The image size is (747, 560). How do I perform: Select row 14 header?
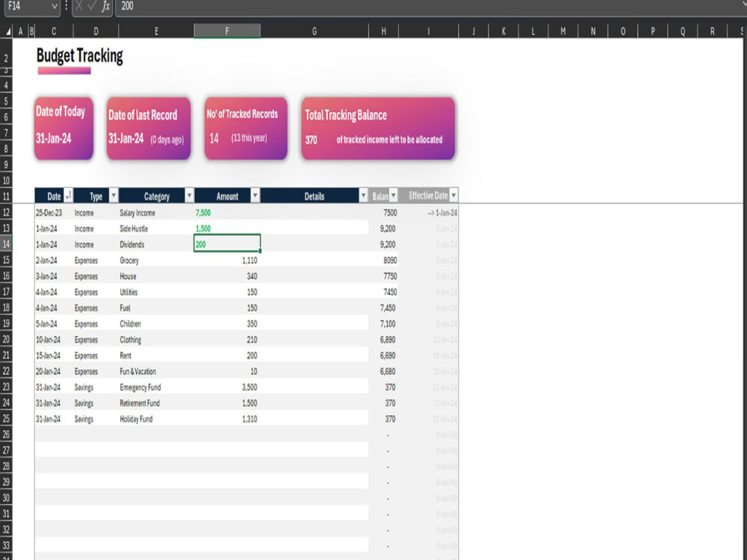6,244
